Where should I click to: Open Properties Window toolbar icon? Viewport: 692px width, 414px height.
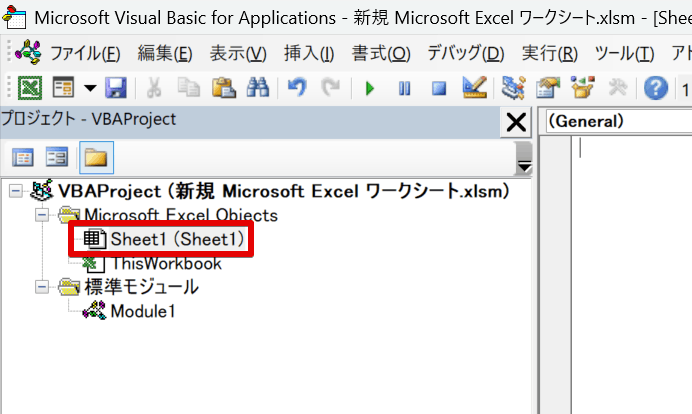(x=548, y=87)
